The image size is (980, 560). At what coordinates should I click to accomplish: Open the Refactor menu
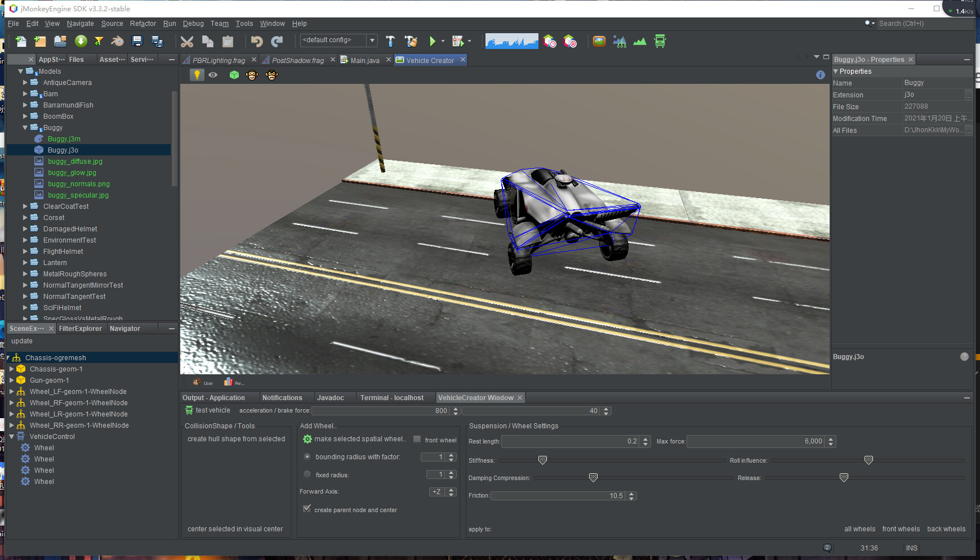click(x=143, y=24)
